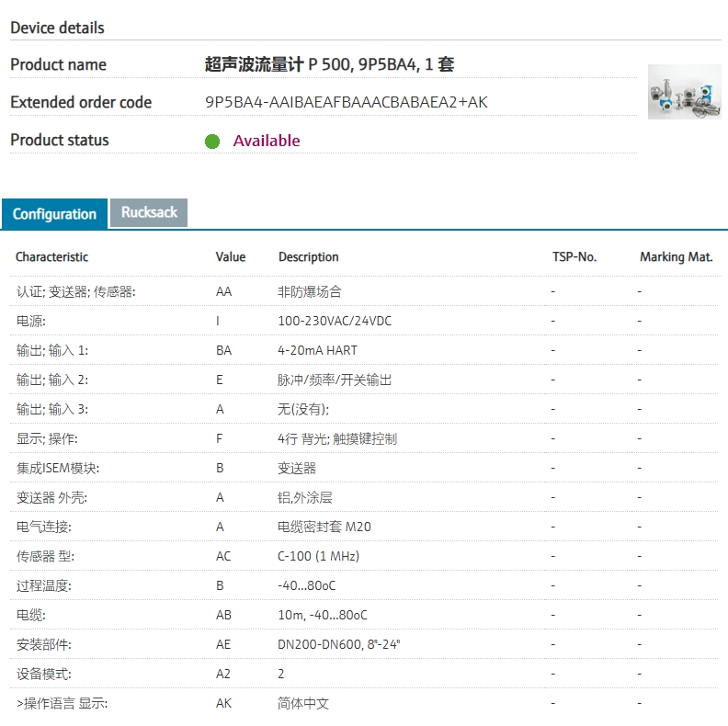Select the C-100 (1 MHz) sensor type

[318, 556]
